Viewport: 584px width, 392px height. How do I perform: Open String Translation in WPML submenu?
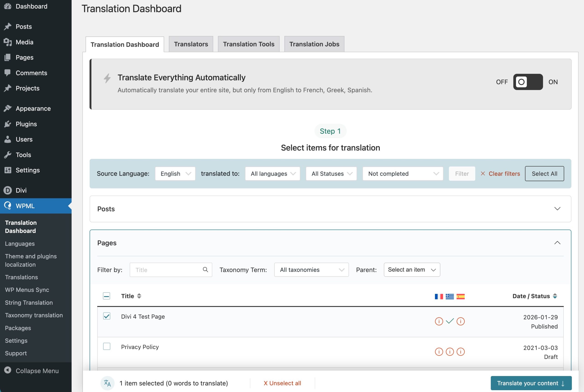[29, 303]
